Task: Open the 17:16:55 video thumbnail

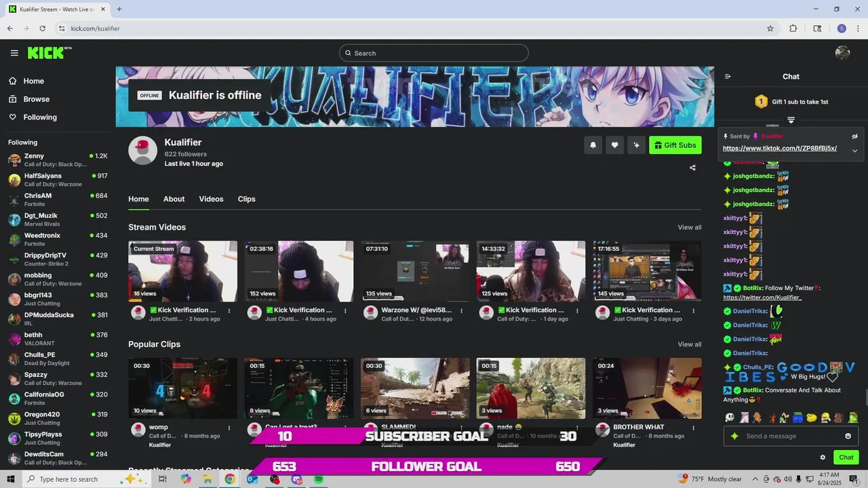Action: click(647, 271)
